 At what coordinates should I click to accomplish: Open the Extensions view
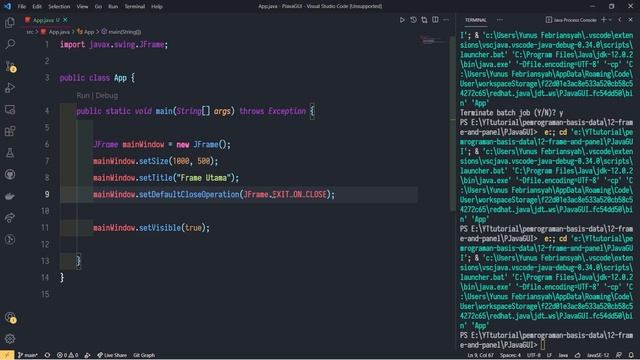pos(10,131)
